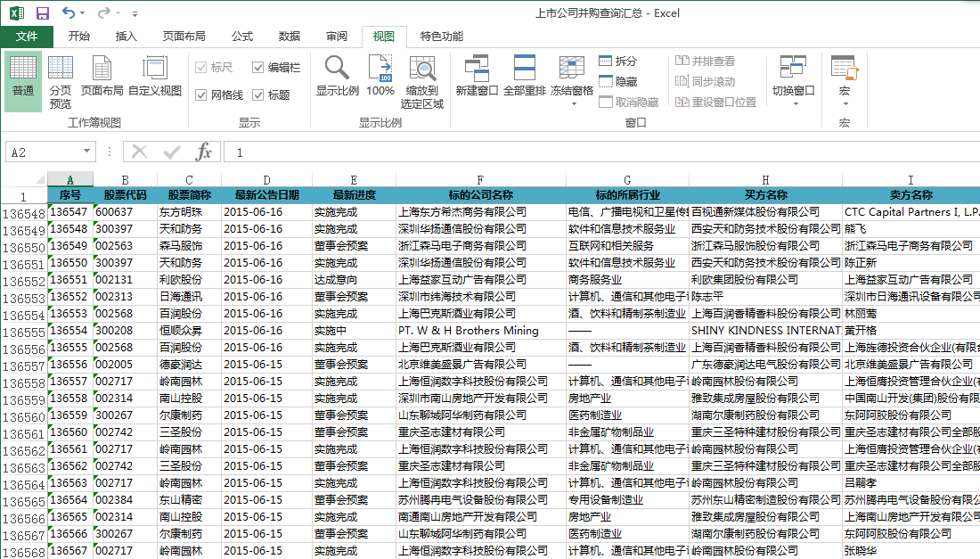Click 同步滚动 synchronous scrolling
980x559 pixels.
[x=705, y=81]
